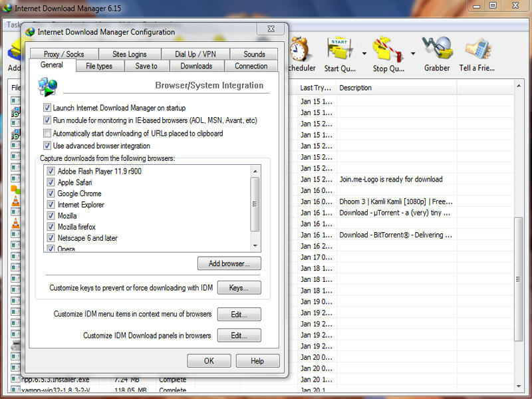Switch to the Proxy / Socks tab
This screenshot has height=399, width=532.
click(x=64, y=54)
